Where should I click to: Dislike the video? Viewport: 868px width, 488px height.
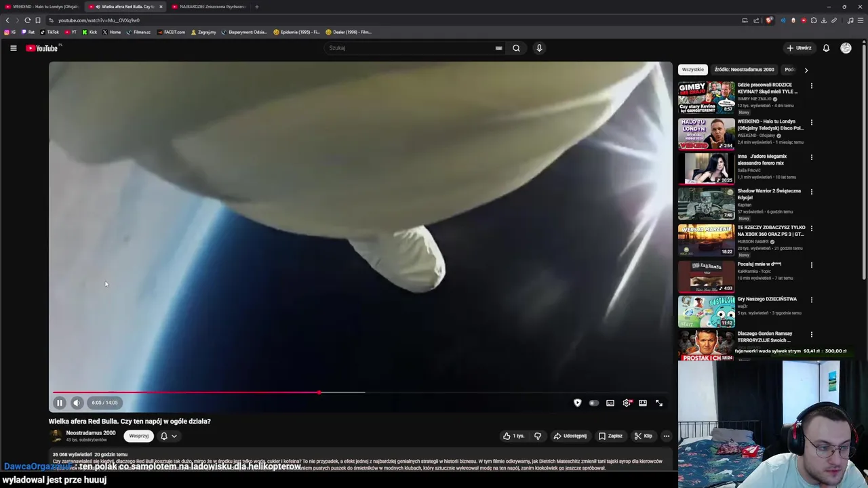pos(538,436)
